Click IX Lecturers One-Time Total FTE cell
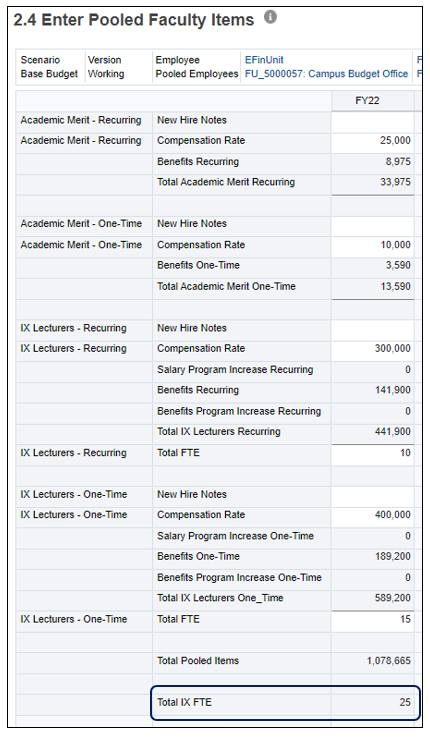 [x=373, y=619]
